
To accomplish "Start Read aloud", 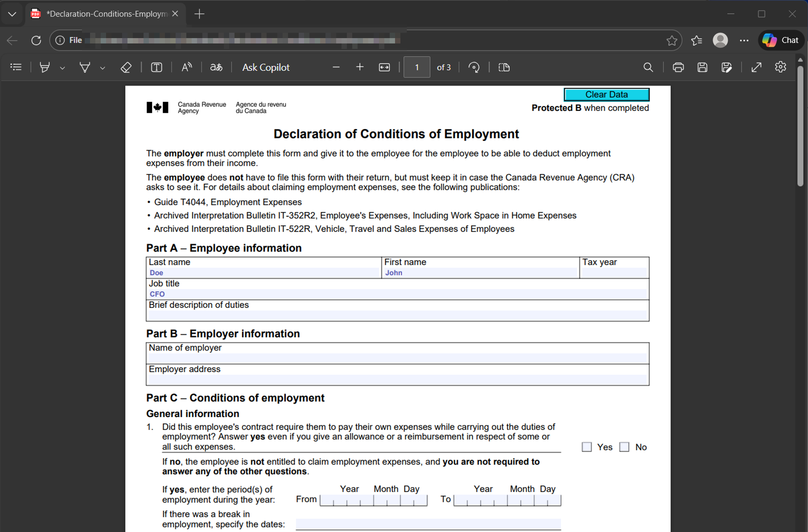I will click(x=186, y=67).
